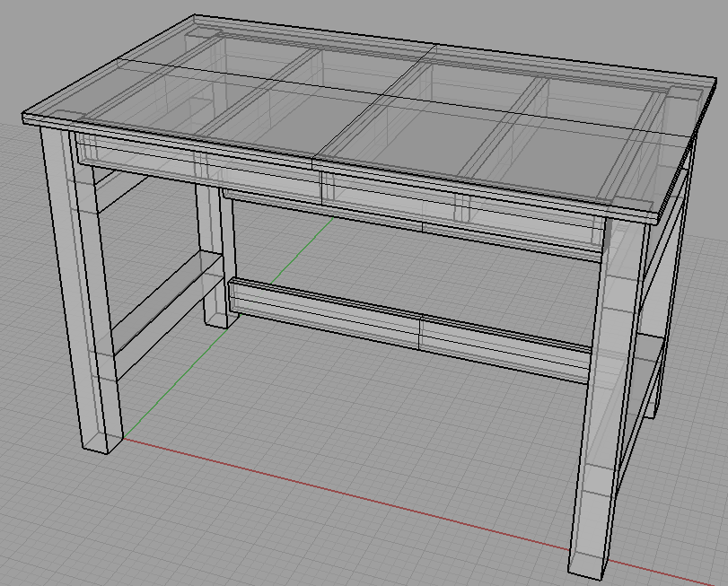
Task: Select the back left desk leg
Action: (216, 255)
